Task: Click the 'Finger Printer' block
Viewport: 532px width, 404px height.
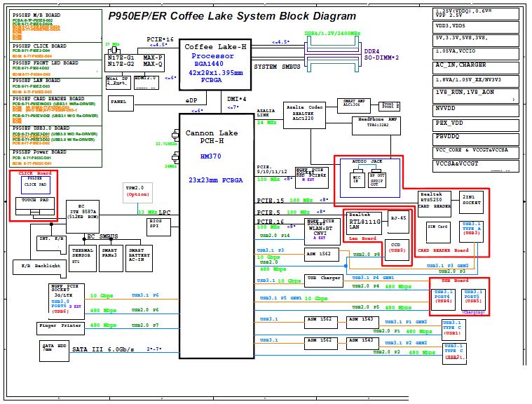Action: point(60,328)
